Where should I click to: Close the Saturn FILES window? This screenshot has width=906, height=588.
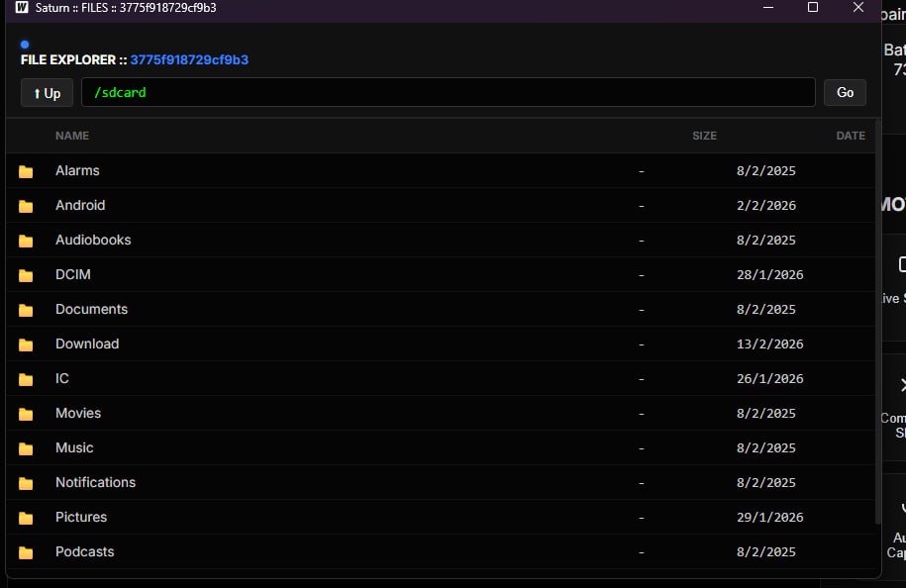(858, 8)
